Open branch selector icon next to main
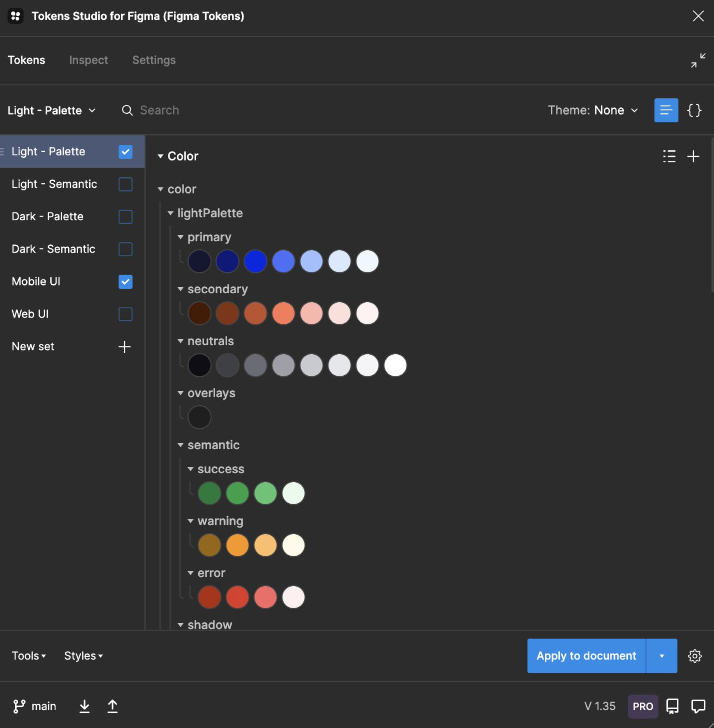 pyautogui.click(x=19, y=707)
